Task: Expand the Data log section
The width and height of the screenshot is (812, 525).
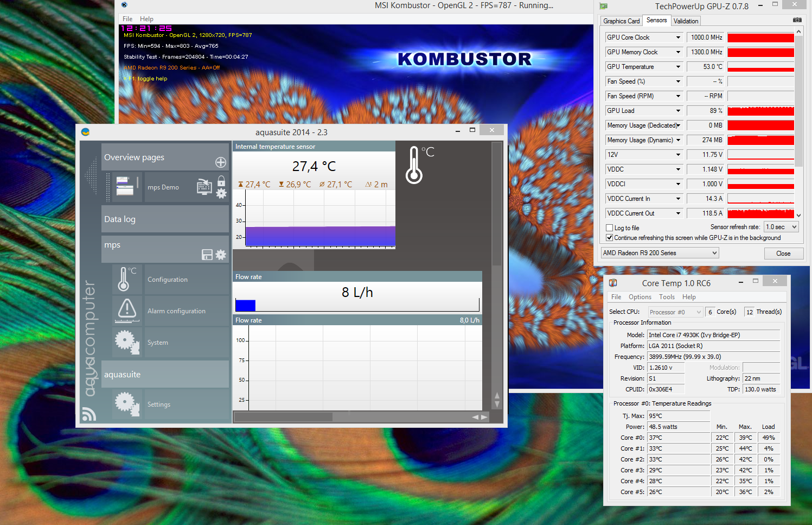Action: click(x=165, y=219)
